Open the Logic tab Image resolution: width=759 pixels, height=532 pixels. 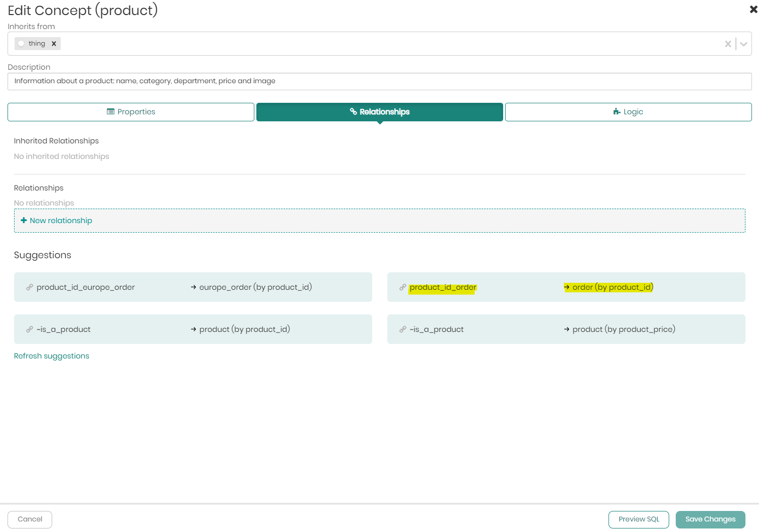(x=628, y=112)
